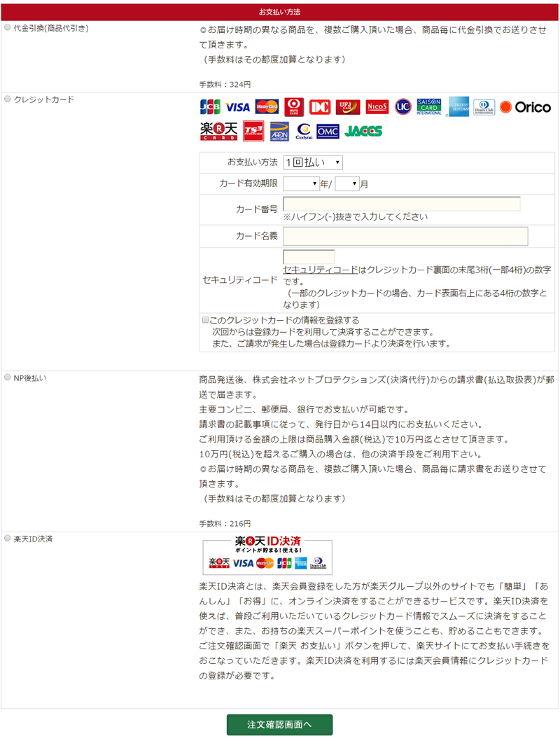
Task: Select the 代金引換(商品代引き) payment option
Action: [x=8, y=28]
